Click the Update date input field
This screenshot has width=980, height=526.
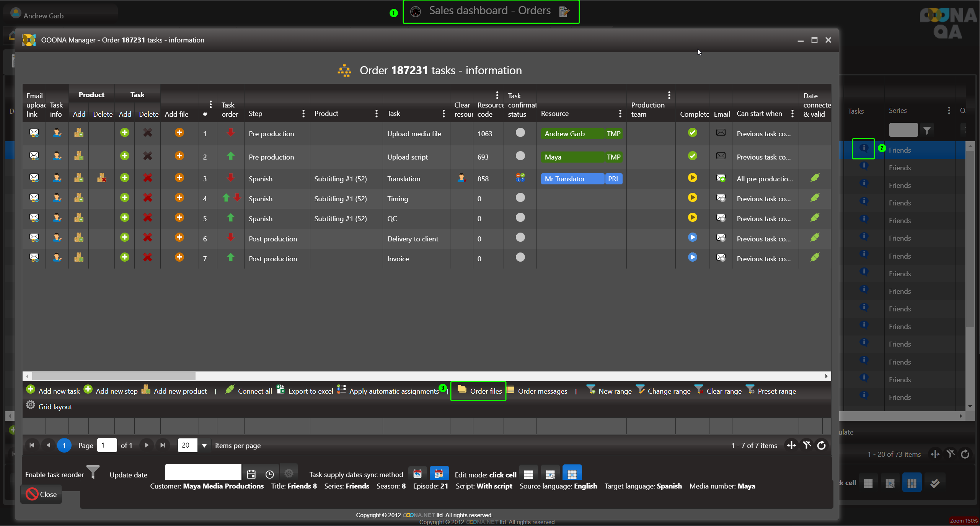point(203,472)
